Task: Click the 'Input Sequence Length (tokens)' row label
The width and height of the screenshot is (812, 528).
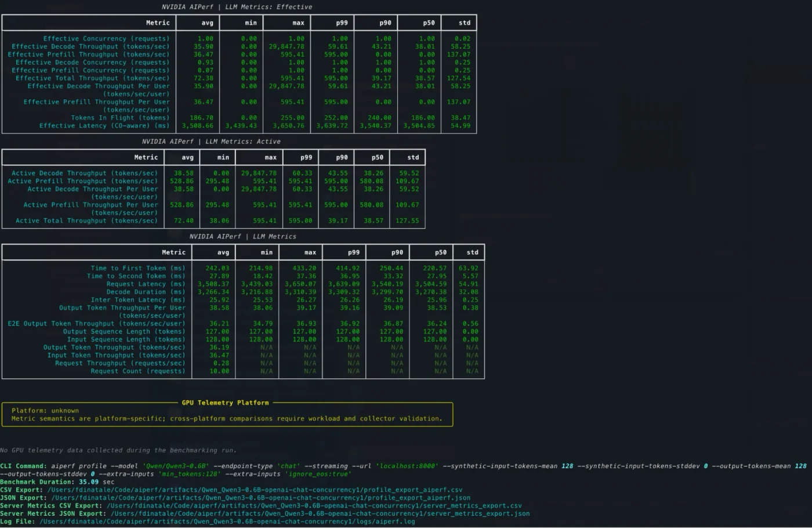Action: pos(126,340)
